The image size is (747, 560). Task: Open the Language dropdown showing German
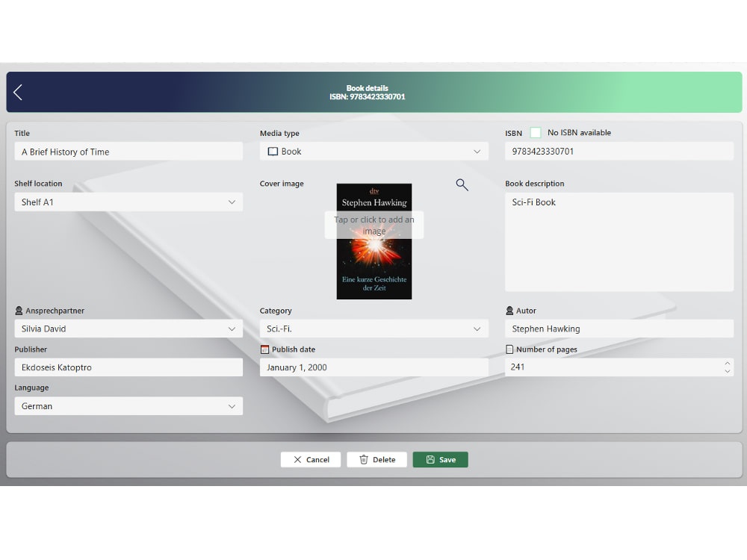click(x=128, y=405)
